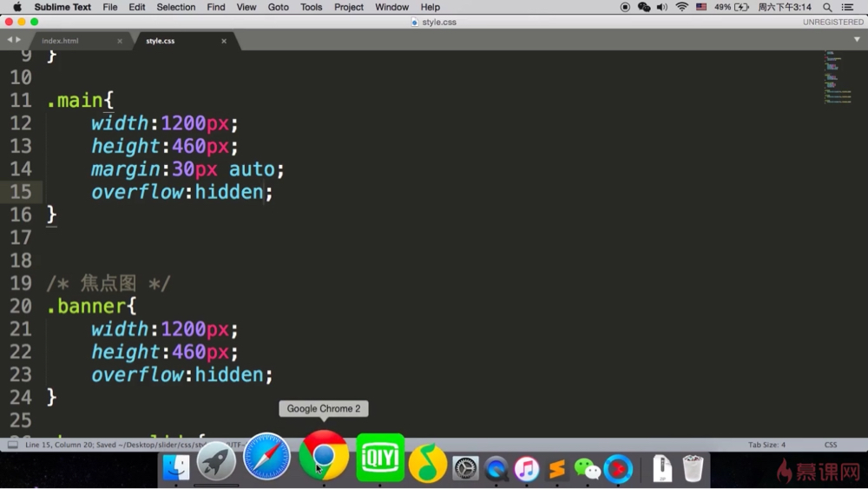Go to the next tab with right arrow

(18, 40)
